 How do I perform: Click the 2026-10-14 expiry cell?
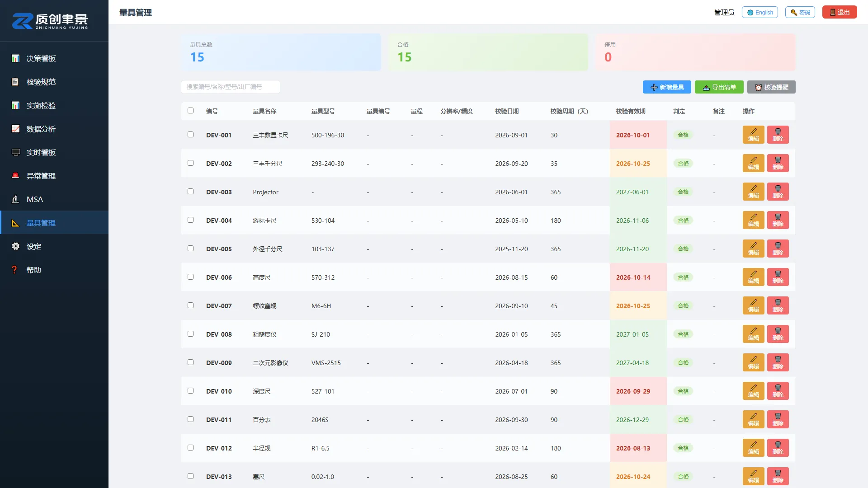coord(638,277)
